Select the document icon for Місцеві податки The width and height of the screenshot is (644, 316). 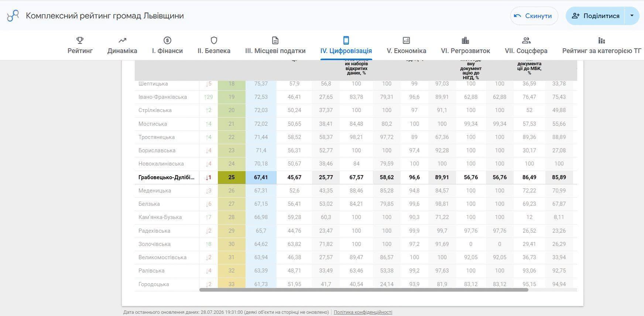coord(275,40)
